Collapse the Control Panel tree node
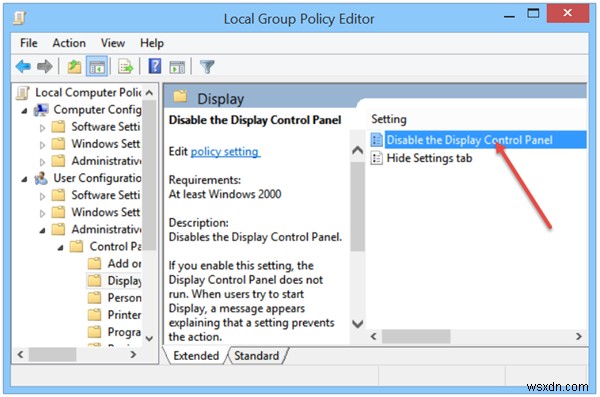The width and height of the screenshot is (600, 397). click(60, 248)
